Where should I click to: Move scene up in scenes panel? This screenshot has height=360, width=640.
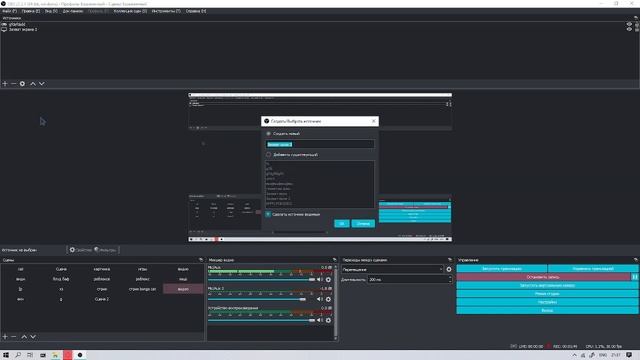(24, 337)
